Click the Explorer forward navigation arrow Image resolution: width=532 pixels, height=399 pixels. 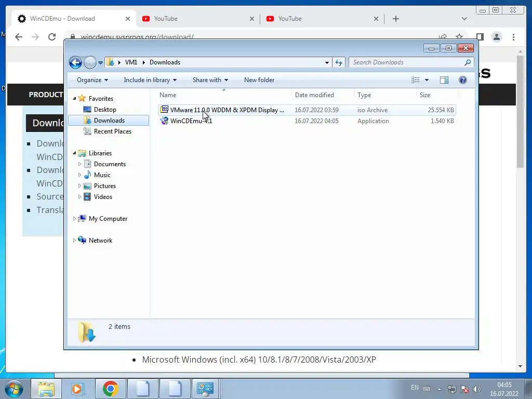(x=90, y=62)
